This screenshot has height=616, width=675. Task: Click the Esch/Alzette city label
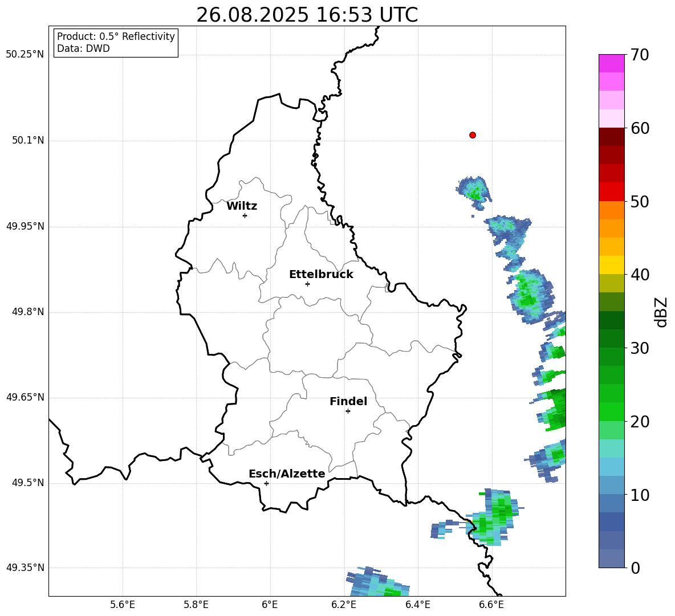pyautogui.click(x=287, y=474)
